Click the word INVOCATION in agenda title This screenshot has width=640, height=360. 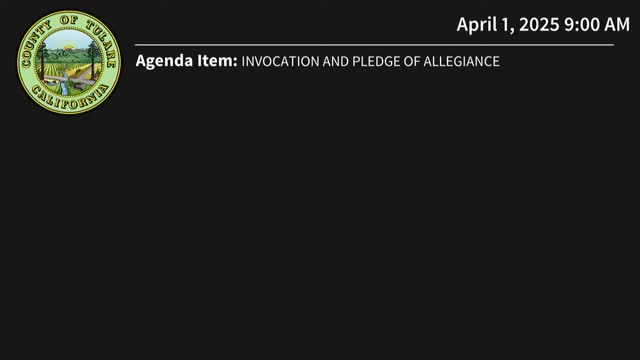pos(280,62)
